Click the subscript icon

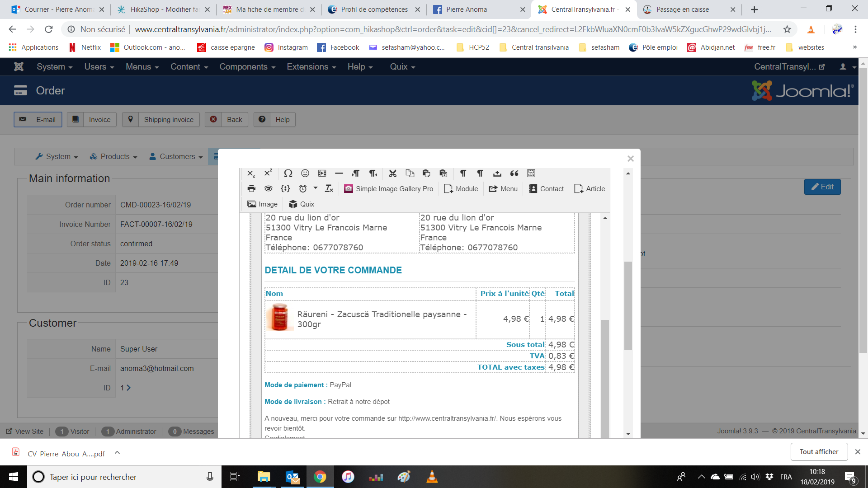point(251,174)
